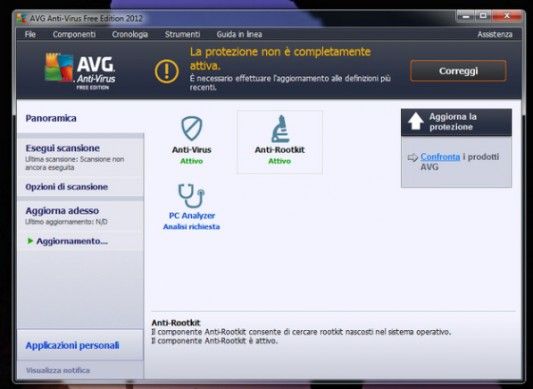
Task: Open the File menu
Action: click(x=30, y=34)
